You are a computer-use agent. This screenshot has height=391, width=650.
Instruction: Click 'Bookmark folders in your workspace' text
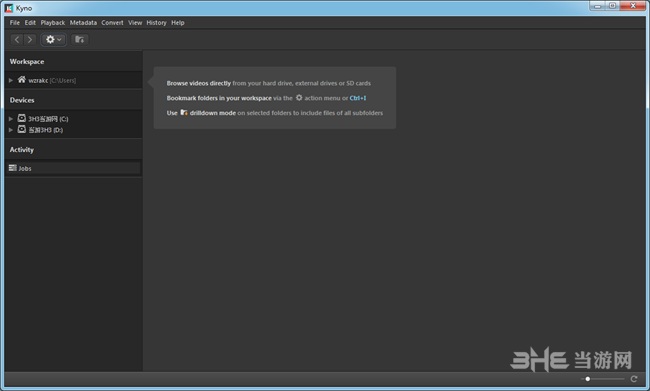pos(219,98)
